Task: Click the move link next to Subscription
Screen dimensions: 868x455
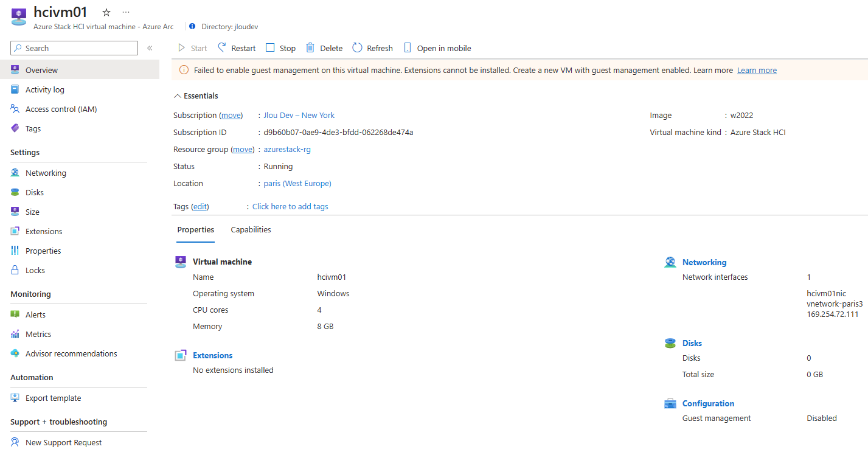Action: (x=231, y=116)
